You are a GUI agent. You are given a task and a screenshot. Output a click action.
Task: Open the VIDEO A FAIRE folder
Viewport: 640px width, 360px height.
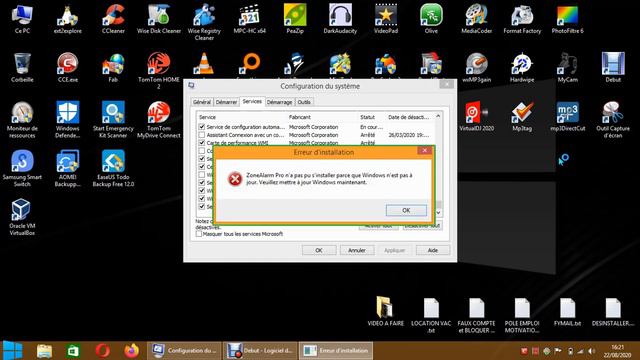[x=385, y=311]
